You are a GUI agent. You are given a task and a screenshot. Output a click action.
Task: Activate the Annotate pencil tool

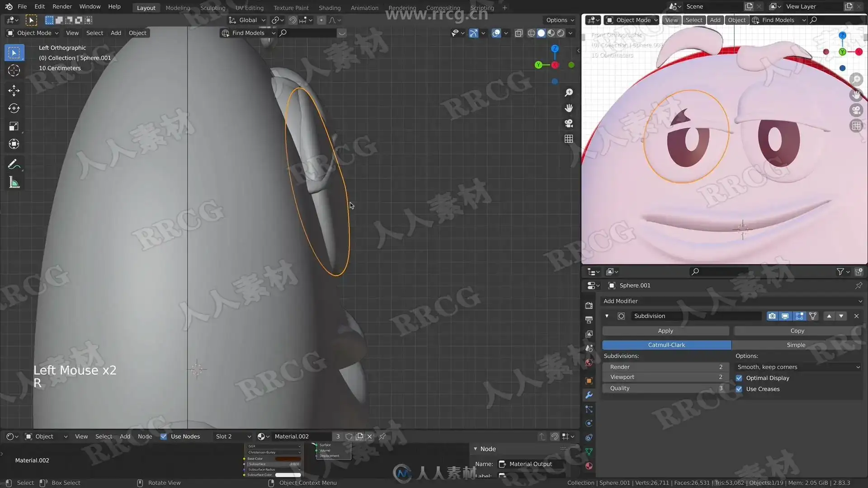click(x=14, y=164)
